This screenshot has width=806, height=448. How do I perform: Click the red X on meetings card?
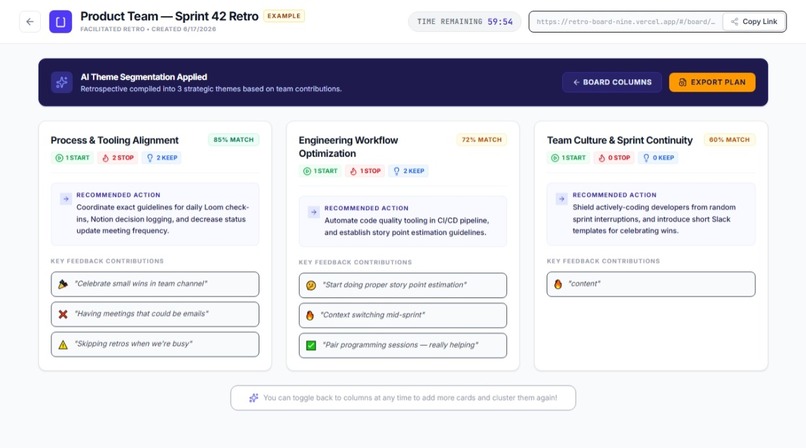63,314
